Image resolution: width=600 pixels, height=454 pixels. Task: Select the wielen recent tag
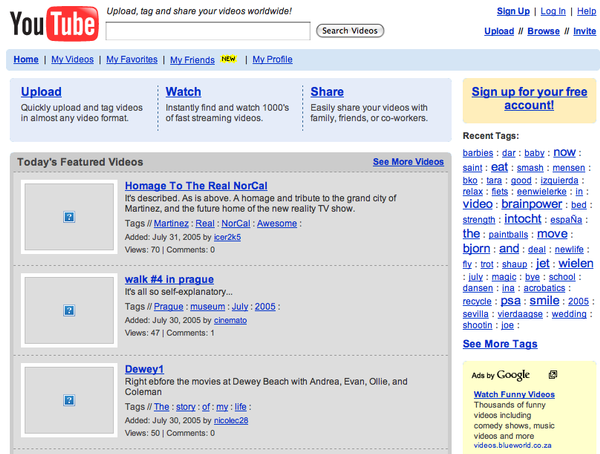pos(576,263)
